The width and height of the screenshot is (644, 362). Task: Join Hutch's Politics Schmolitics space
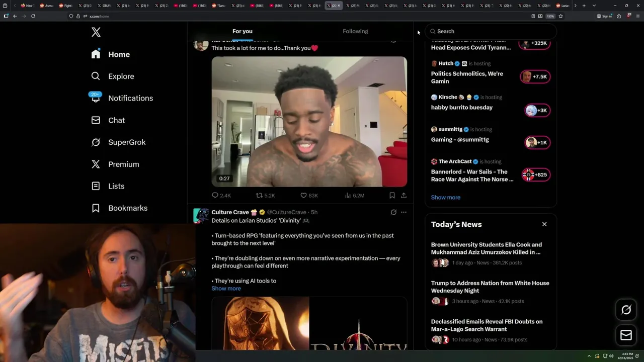[467, 77]
